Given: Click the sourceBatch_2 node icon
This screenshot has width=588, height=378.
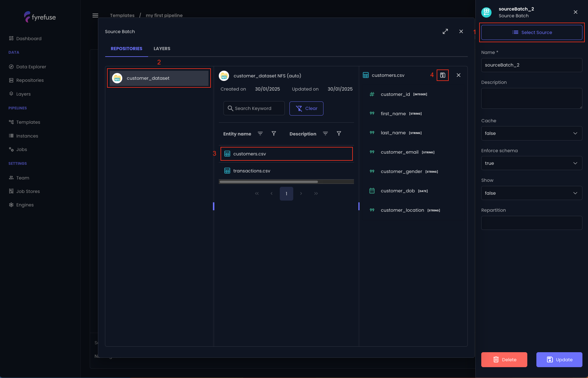Looking at the screenshot, I should point(486,12).
